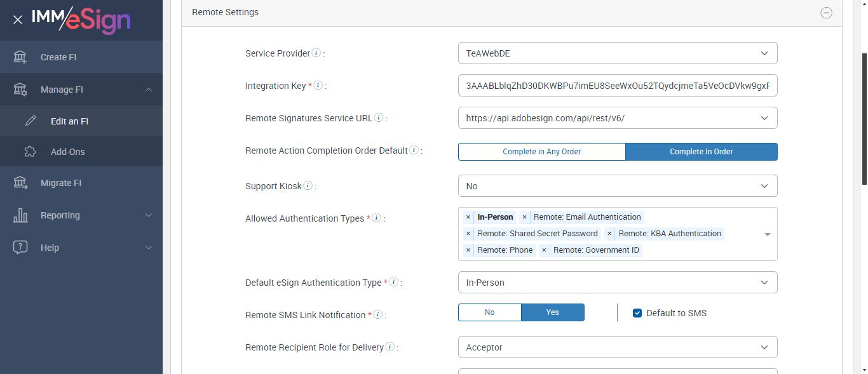Viewport: 868px width, 374px height.
Task: Click into the Integration Key input field
Action: pyautogui.click(x=617, y=86)
